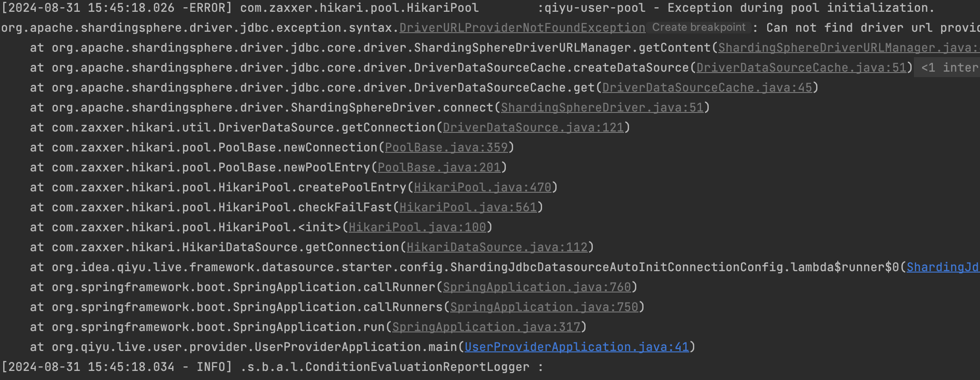Image resolution: width=980 pixels, height=380 pixels.
Task: Click 'DriverDataSourceCache.createDataSource' frame text
Action: pyautogui.click(x=551, y=68)
